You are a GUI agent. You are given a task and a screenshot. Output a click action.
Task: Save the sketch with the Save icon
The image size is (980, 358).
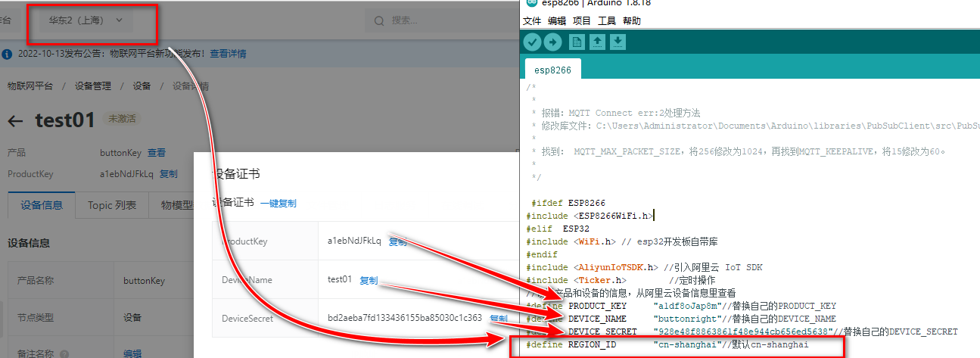[x=618, y=42]
